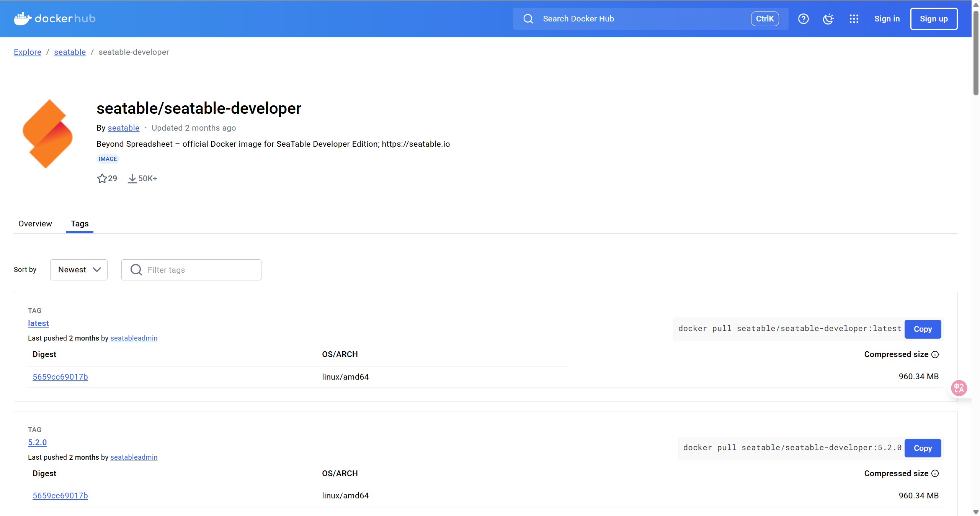The image size is (980, 516).
Task: Click the star rating icon
Action: [102, 179]
